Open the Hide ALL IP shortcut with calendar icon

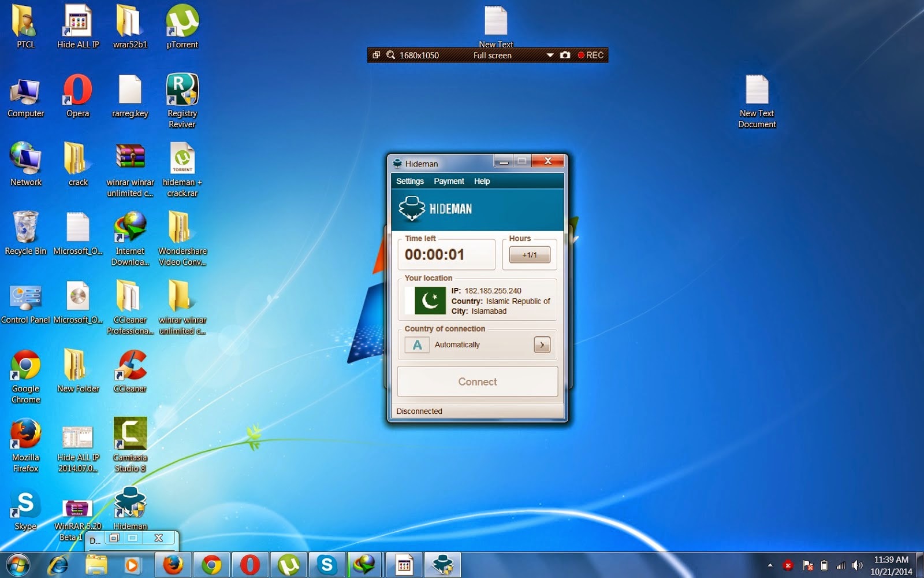tap(78, 26)
